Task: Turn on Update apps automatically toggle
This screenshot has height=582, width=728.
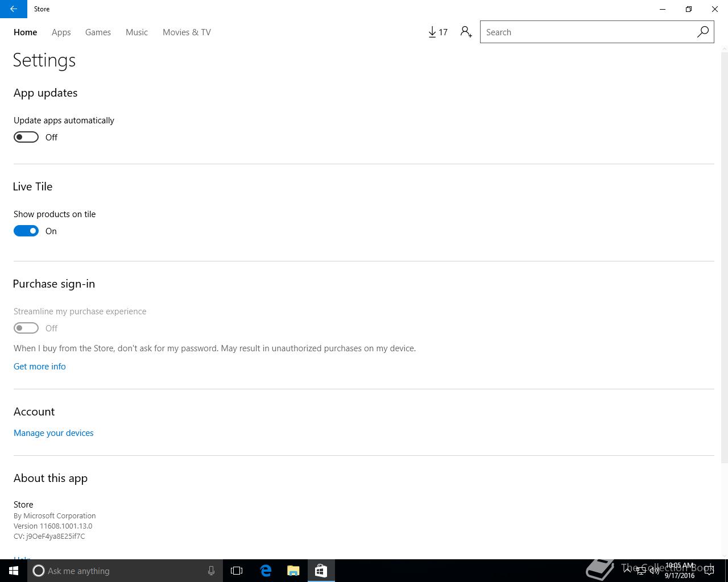Action: click(26, 137)
